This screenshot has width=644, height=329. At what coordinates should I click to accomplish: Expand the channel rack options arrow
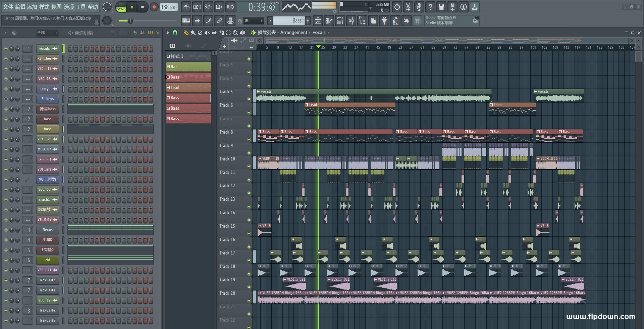tap(5, 33)
